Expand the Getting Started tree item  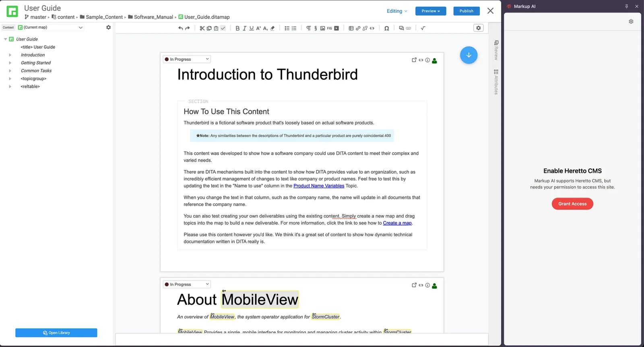[x=10, y=63]
